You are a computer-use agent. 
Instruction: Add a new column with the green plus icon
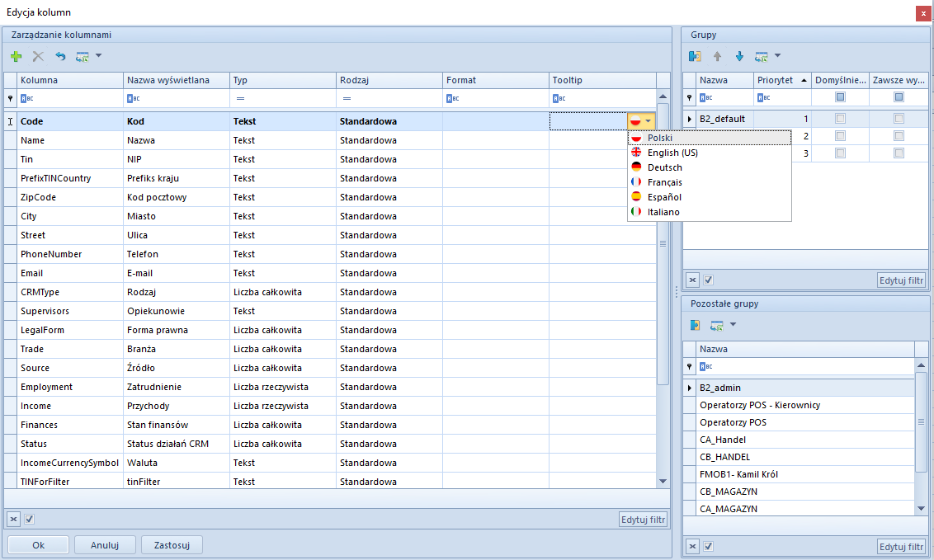tap(16, 57)
